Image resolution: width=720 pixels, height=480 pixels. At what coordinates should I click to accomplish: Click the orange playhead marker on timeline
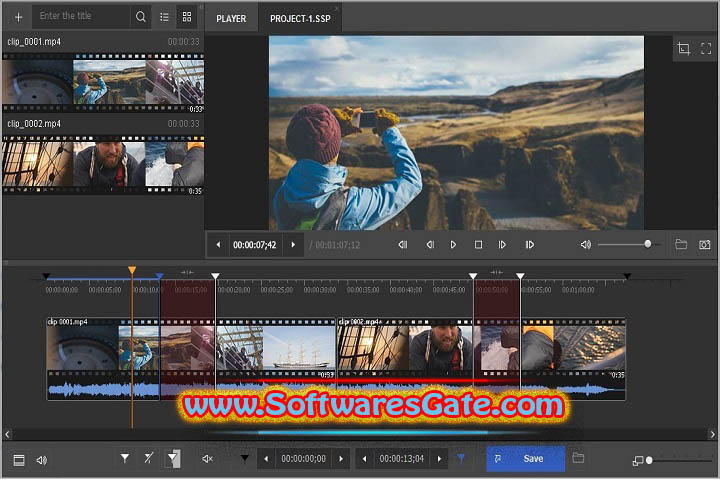click(132, 270)
